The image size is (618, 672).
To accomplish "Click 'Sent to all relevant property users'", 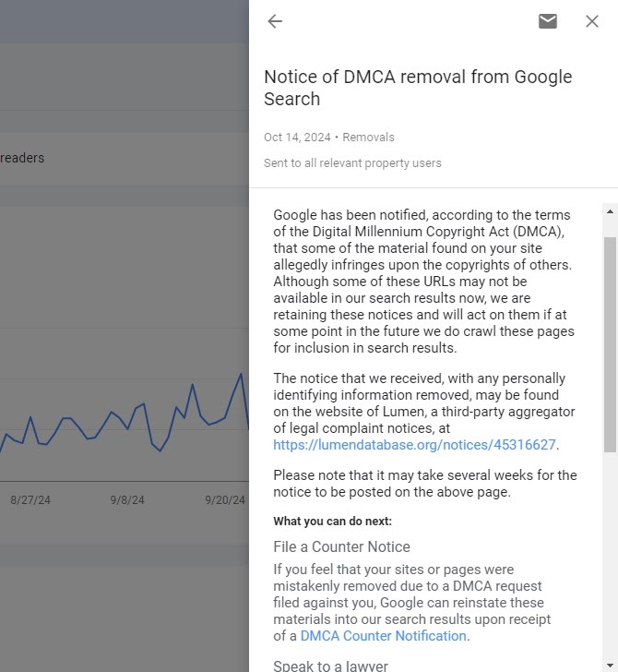I will (352, 163).
